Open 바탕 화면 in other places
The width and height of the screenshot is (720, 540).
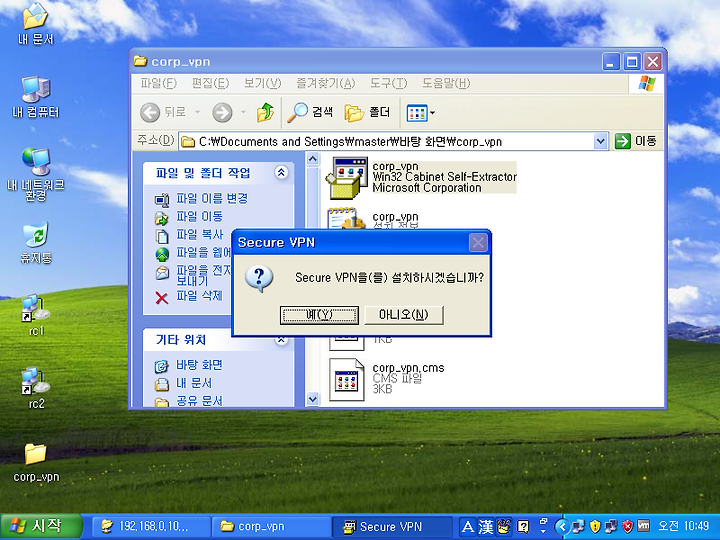coord(199,366)
